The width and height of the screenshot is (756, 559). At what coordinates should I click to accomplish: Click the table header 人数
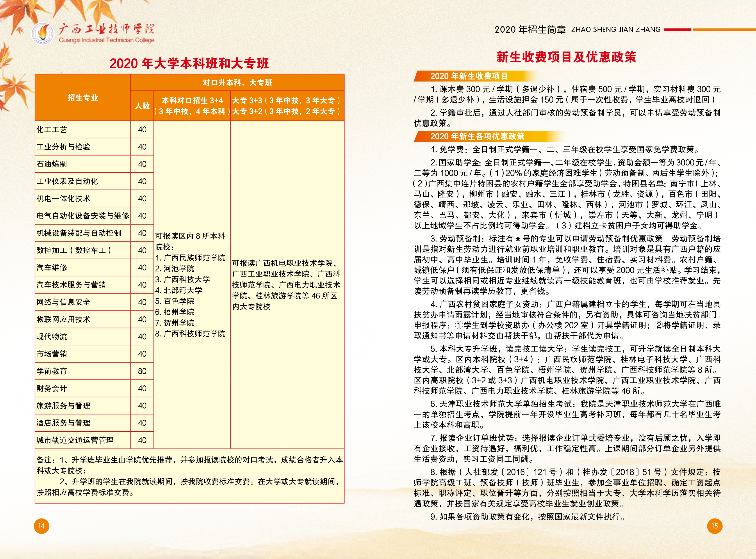142,106
